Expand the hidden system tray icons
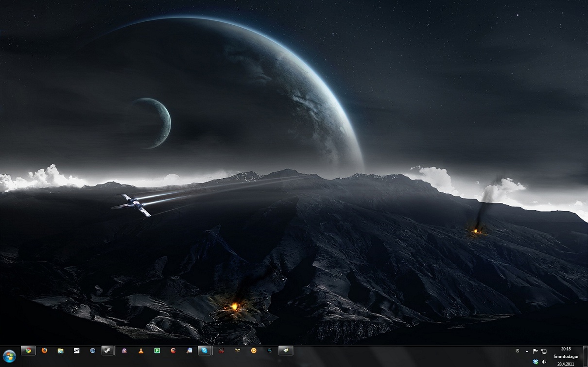The image size is (588, 367). [527, 351]
